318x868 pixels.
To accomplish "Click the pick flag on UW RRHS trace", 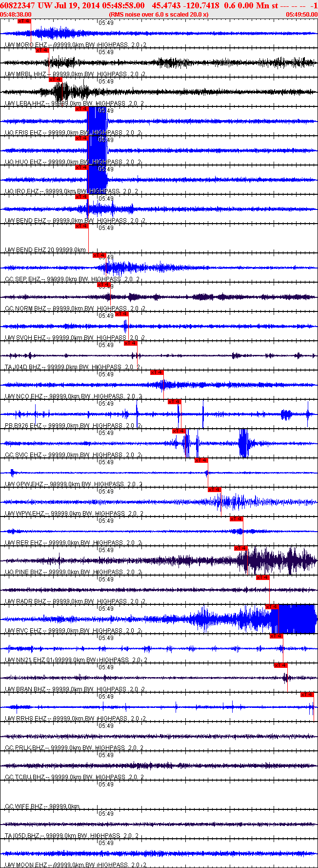I will point(307,695).
